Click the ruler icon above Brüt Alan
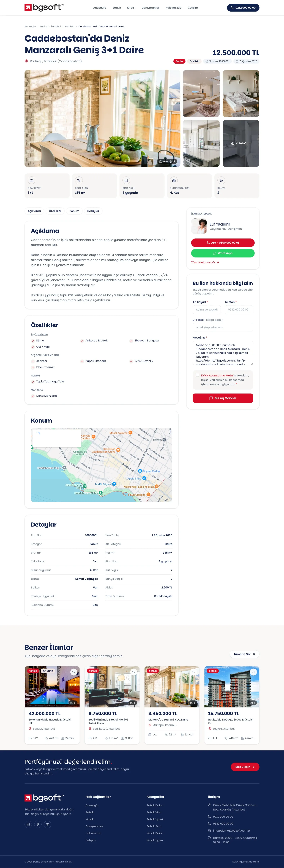The image size is (284, 868). [79, 180]
